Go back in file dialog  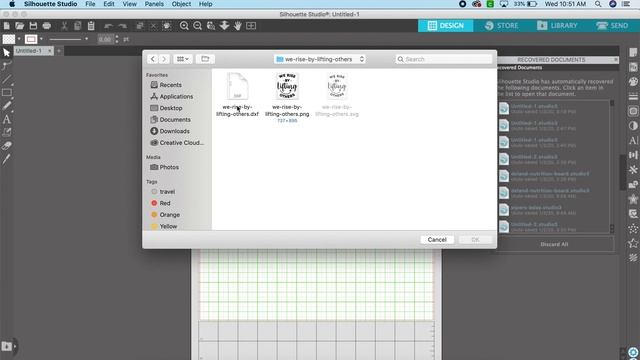(153, 59)
